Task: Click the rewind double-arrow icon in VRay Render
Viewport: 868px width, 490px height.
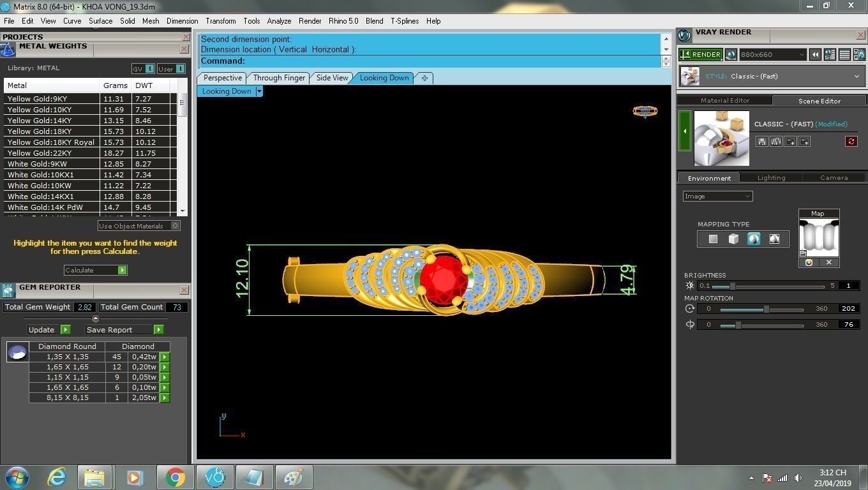Action: click(815, 55)
